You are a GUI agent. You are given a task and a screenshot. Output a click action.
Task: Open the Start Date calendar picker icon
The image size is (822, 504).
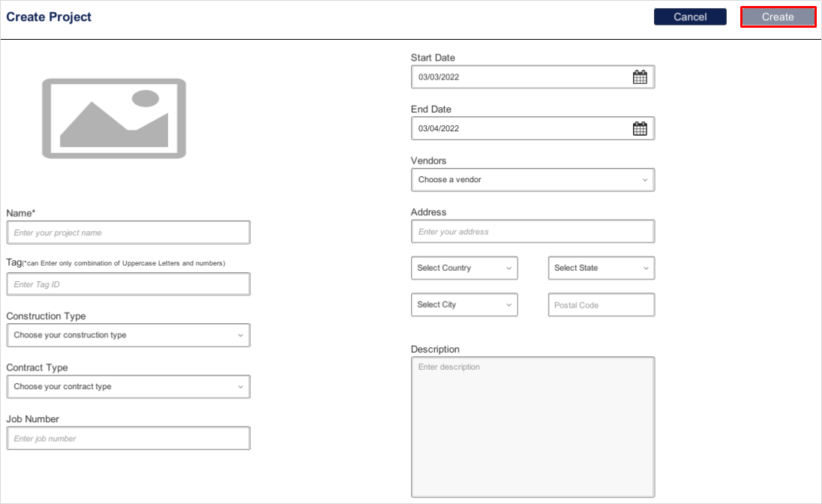click(x=640, y=77)
